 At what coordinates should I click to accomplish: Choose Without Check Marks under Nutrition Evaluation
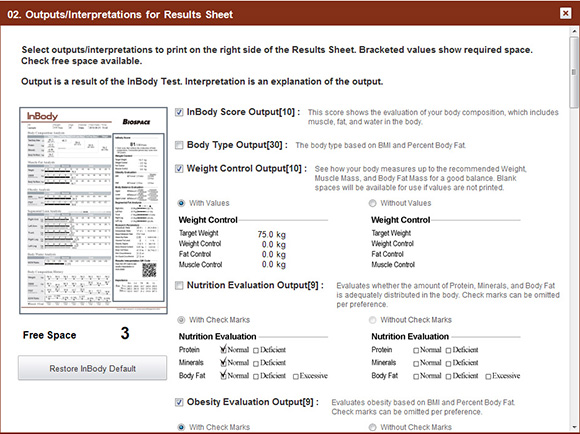click(x=372, y=320)
